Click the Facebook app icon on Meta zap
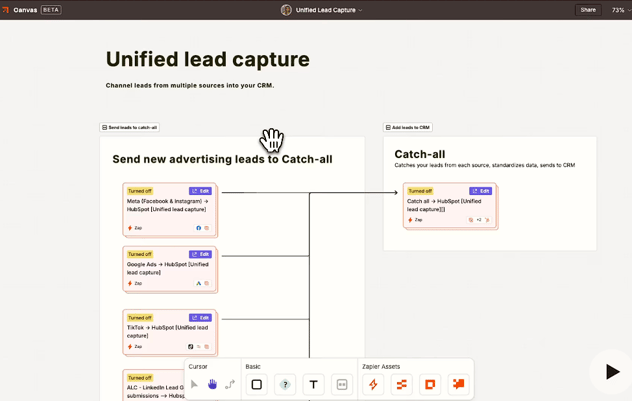632x401 pixels. point(198,228)
